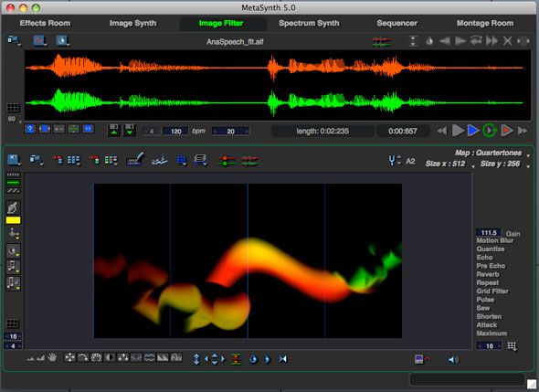The image size is (539, 392).
Task: Adjust the value slider showing 20
Action: coord(230,131)
